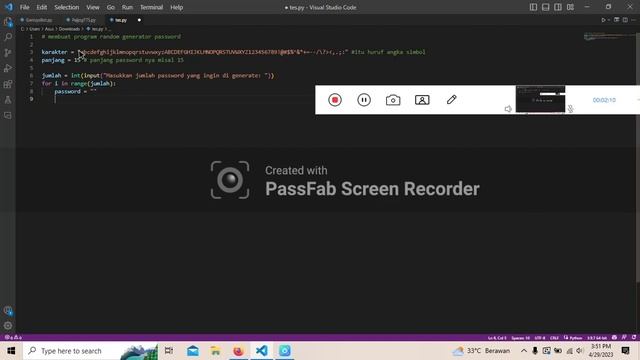The image size is (640, 360).
Task: Open the system tray volume icon
Action: [580, 351]
